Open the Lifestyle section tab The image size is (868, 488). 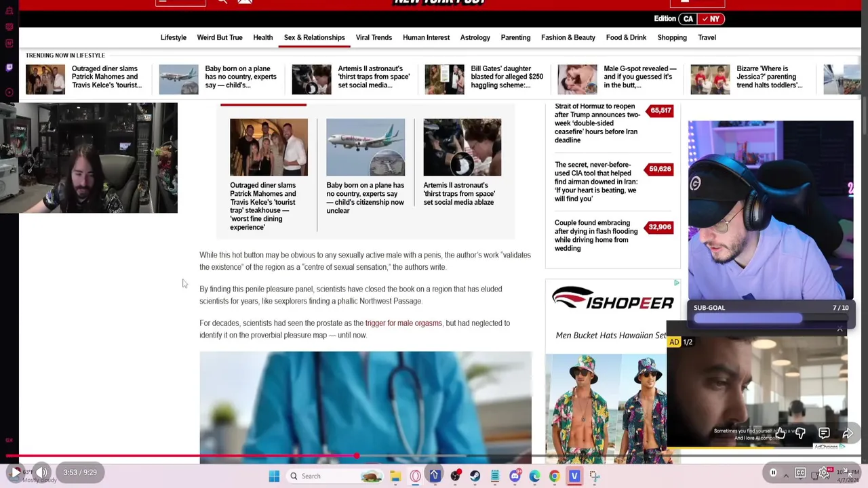(x=174, y=37)
